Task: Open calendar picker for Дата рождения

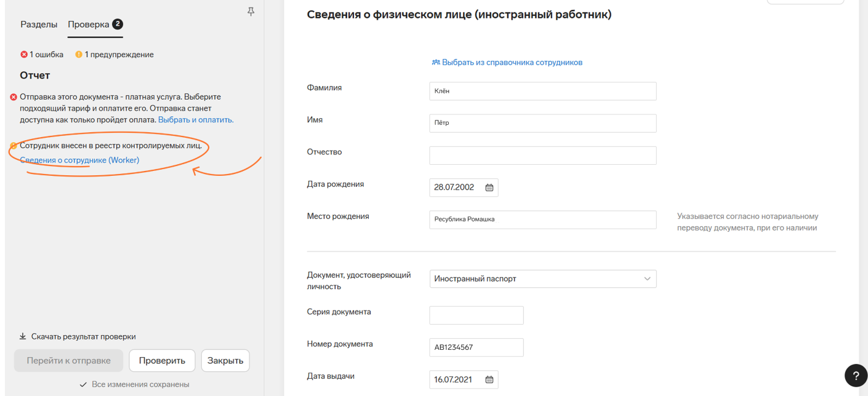Action: point(489,188)
